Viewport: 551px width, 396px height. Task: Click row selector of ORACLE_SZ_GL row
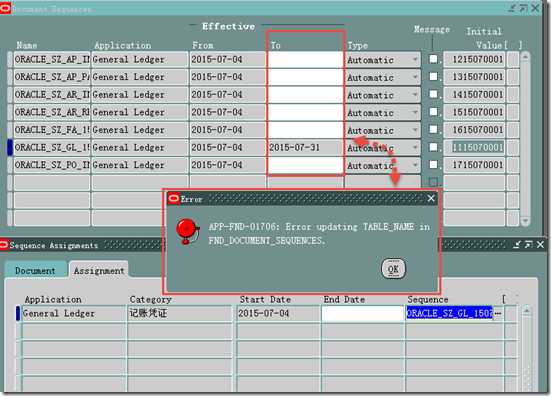pyautogui.click(x=10, y=147)
